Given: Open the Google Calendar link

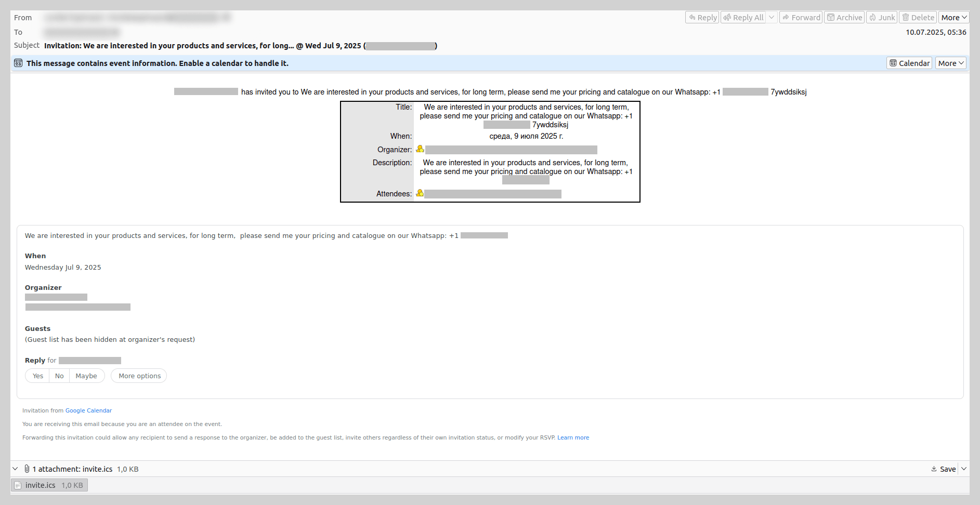Looking at the screenshot, I should pyautogui.click(x=88, y=411).
